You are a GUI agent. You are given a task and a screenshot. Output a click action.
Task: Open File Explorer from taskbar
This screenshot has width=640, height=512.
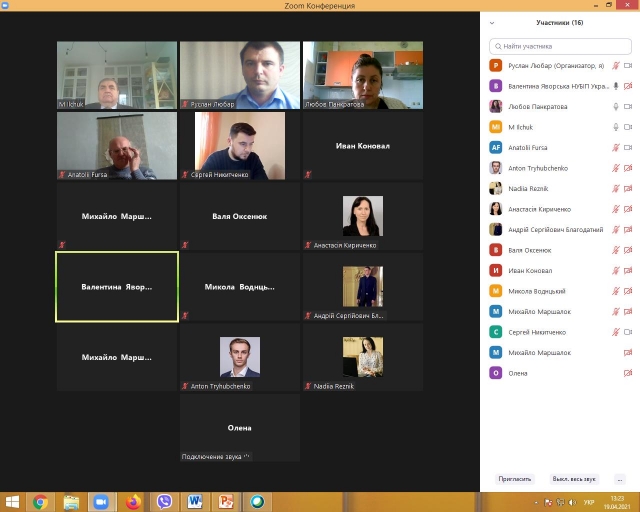click(x=71, y=502)
